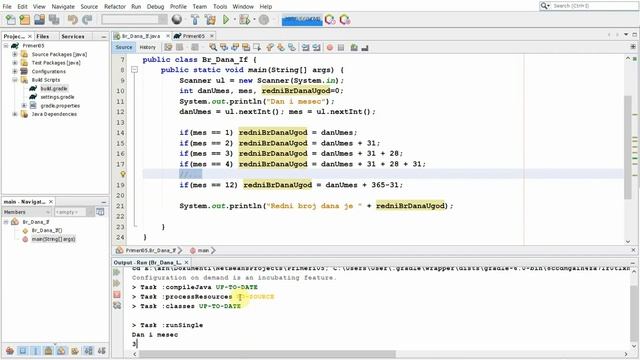The image size is (640, 360).
Task: Close the Output Run tab
Action: click(187, 262)
